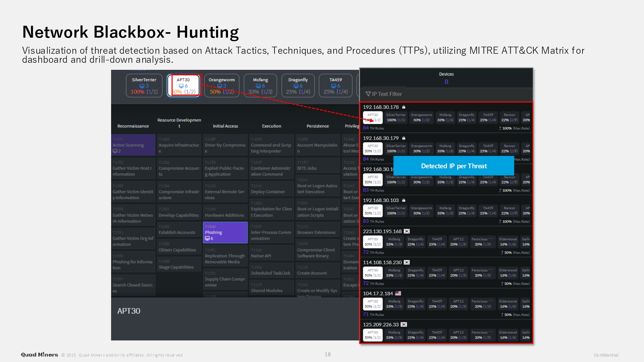
Task: Expand the 192.168.30.179 device entry
Action: (x=381, y=138)
